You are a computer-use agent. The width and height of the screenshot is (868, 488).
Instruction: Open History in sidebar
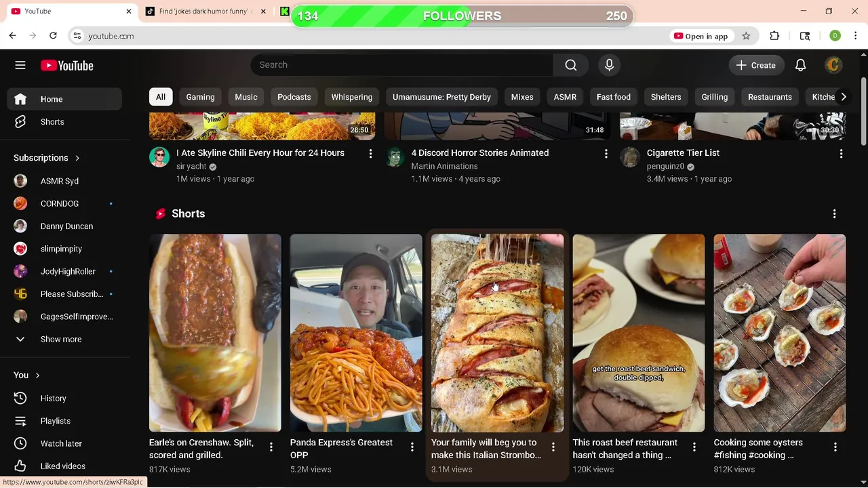[64, 399]
